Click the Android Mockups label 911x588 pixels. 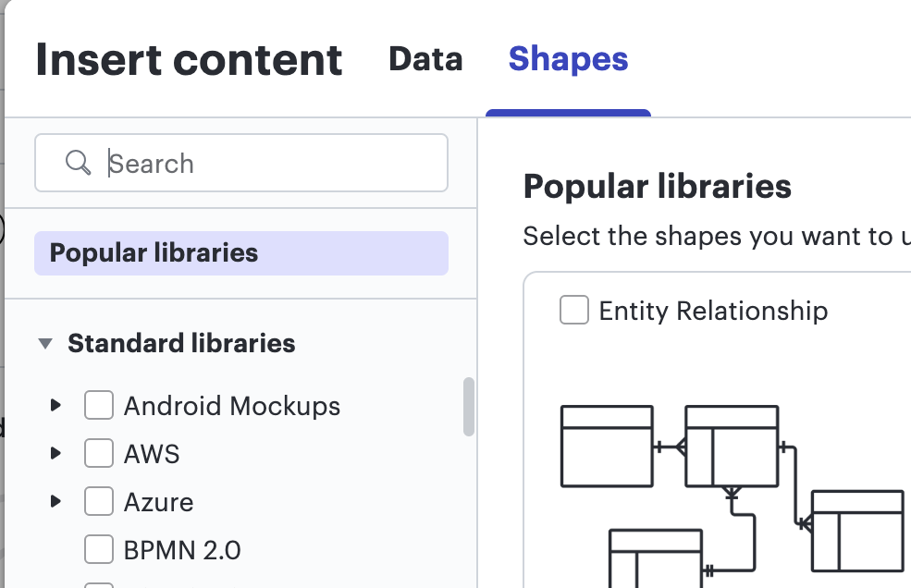(x=232, y=406)
